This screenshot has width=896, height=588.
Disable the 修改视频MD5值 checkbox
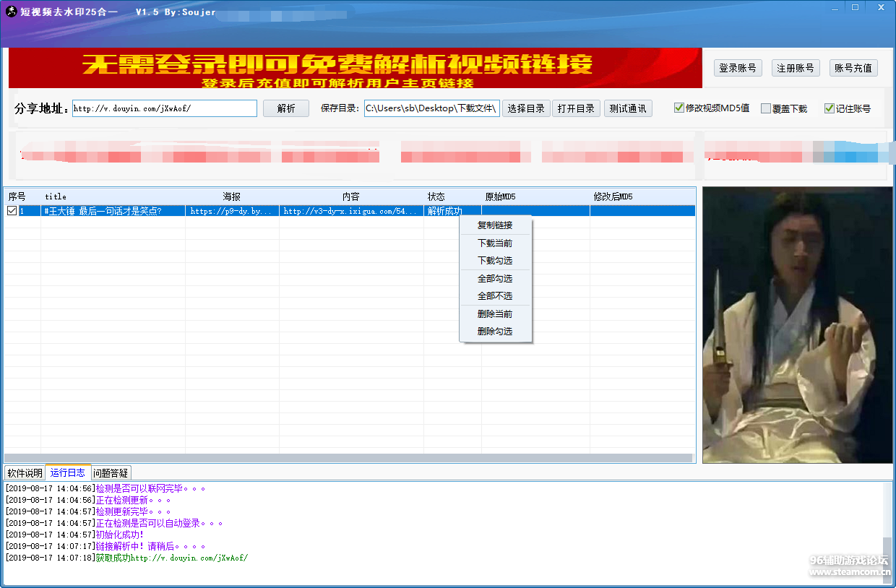(679, 107)
